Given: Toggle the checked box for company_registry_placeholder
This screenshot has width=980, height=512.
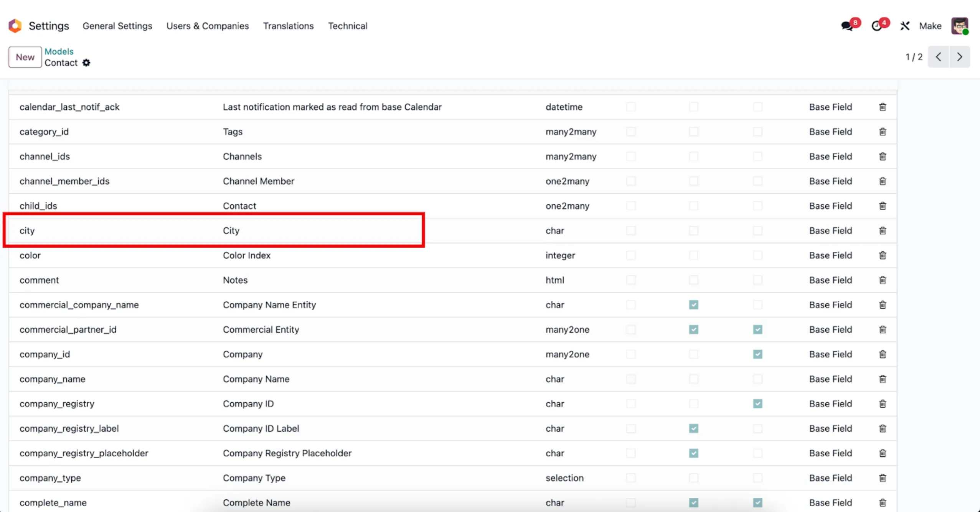Looking at the screenshot, I should [x=693, y=453].
